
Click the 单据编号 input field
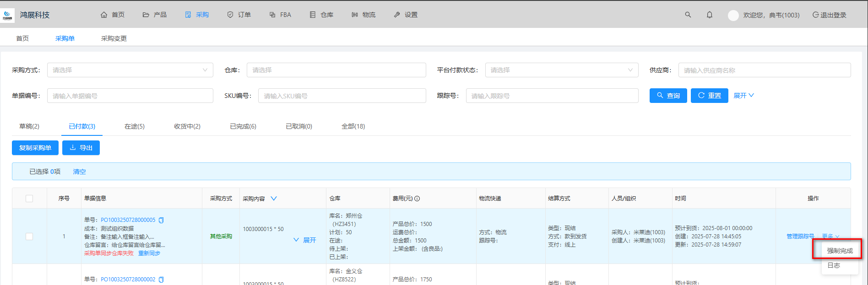pos(130,96)
